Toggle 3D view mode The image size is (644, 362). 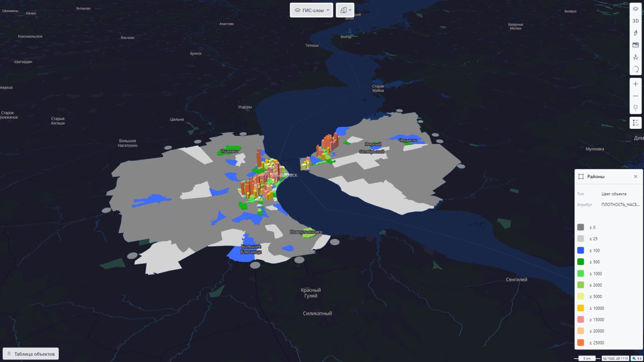[x=635, y=21]
